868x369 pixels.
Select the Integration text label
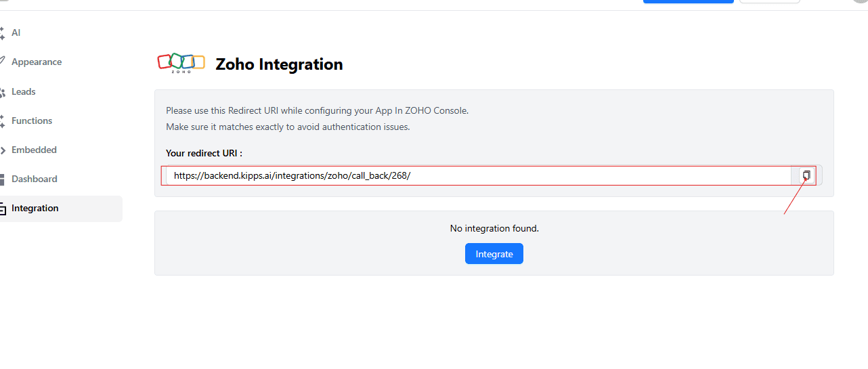[35, 208]
